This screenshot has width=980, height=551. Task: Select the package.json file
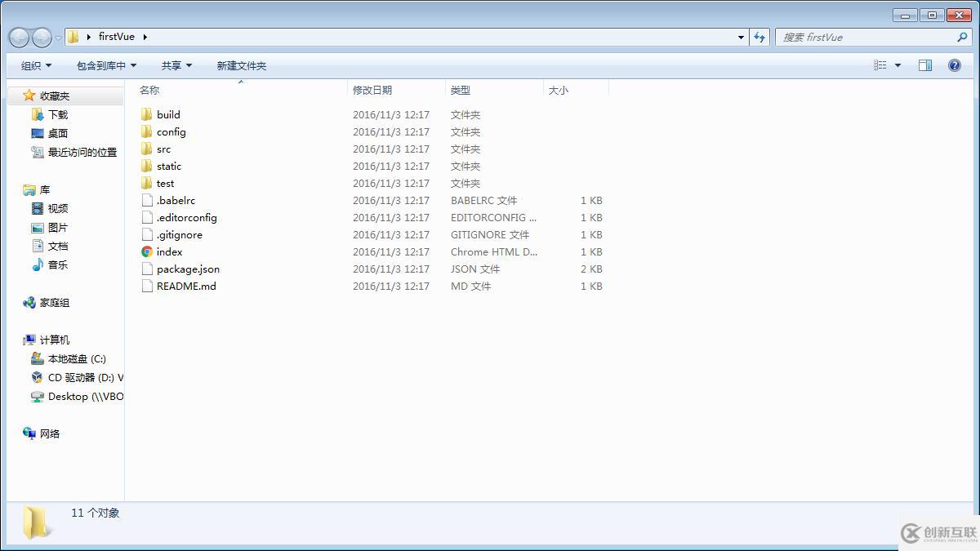187,269
